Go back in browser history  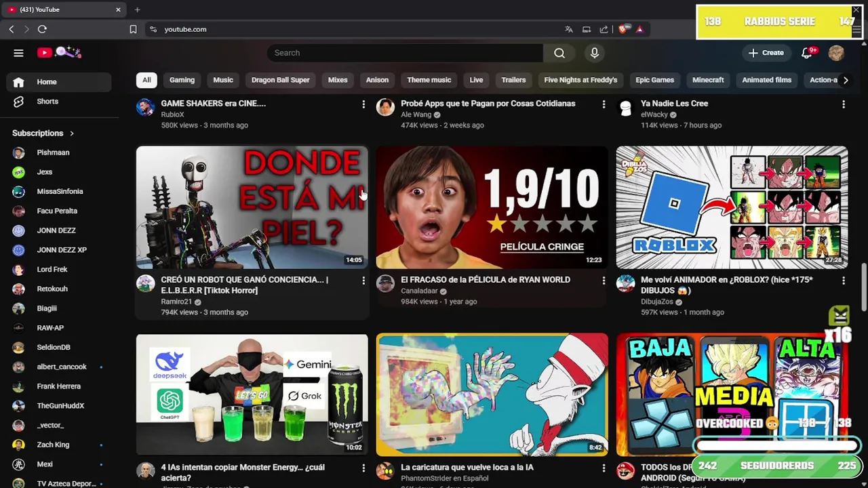click(12, 29)
